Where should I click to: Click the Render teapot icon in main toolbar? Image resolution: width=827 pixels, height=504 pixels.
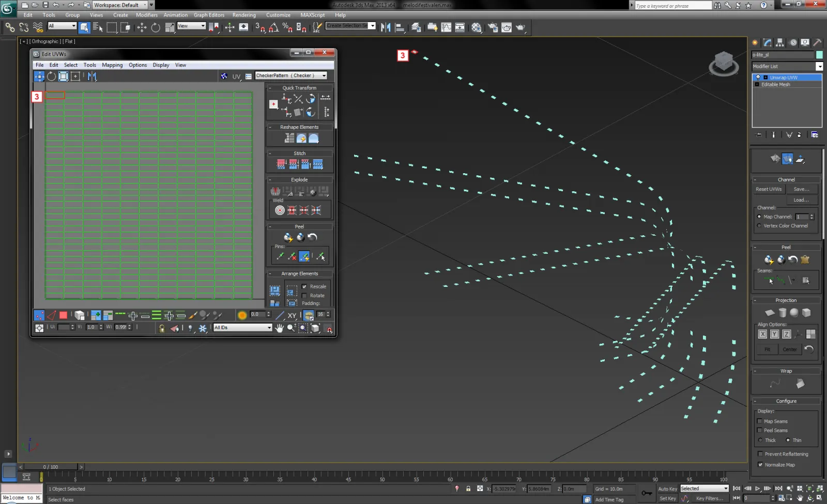coord(520,27)
